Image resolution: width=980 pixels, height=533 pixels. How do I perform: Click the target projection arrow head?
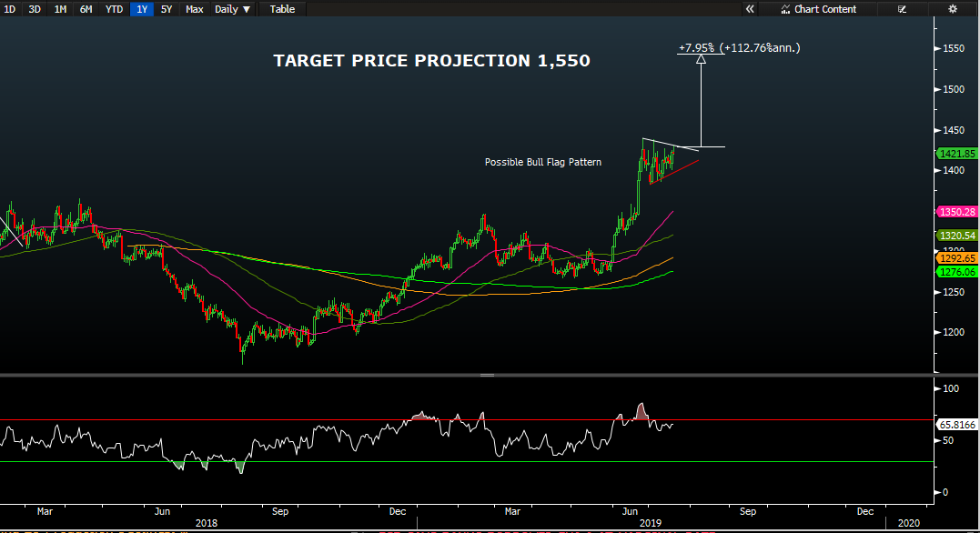(x=701, y=58)
